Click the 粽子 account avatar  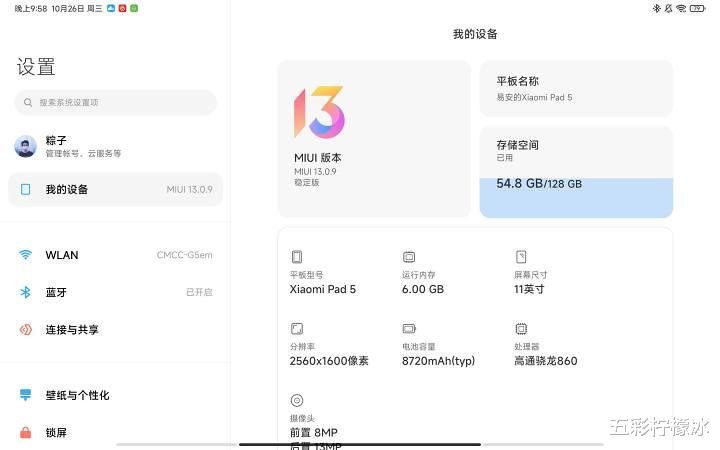25,147
